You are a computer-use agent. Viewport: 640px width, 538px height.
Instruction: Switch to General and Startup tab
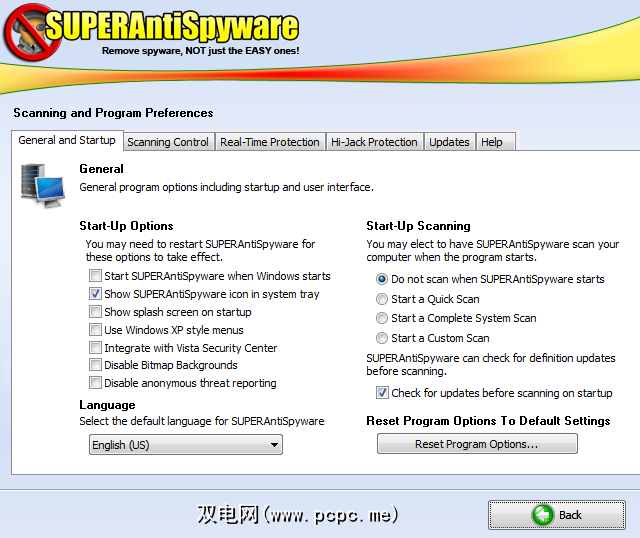pos(67,140)
